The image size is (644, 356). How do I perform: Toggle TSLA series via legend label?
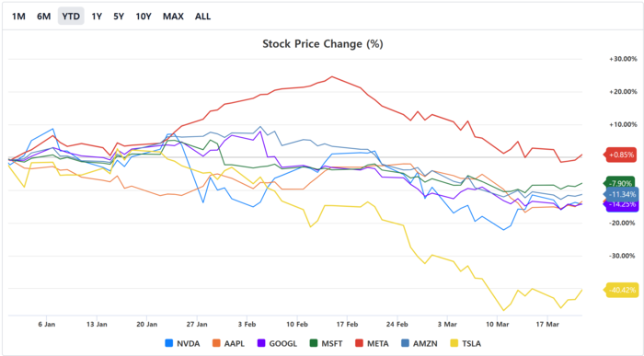(x=471, y=343)
